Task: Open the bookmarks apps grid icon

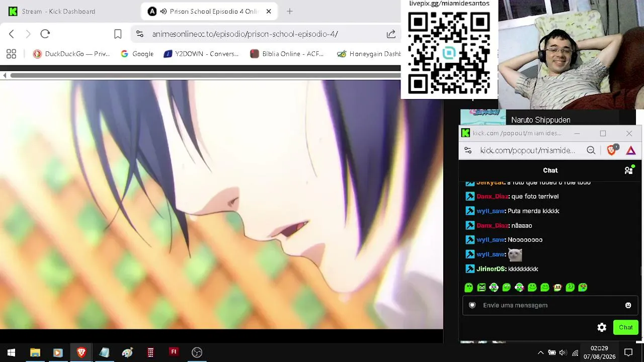Action: coord(11,54)
